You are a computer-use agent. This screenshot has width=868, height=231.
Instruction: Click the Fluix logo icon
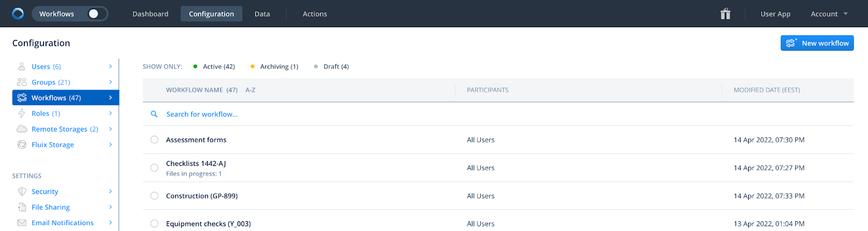(x=18, y=14)
